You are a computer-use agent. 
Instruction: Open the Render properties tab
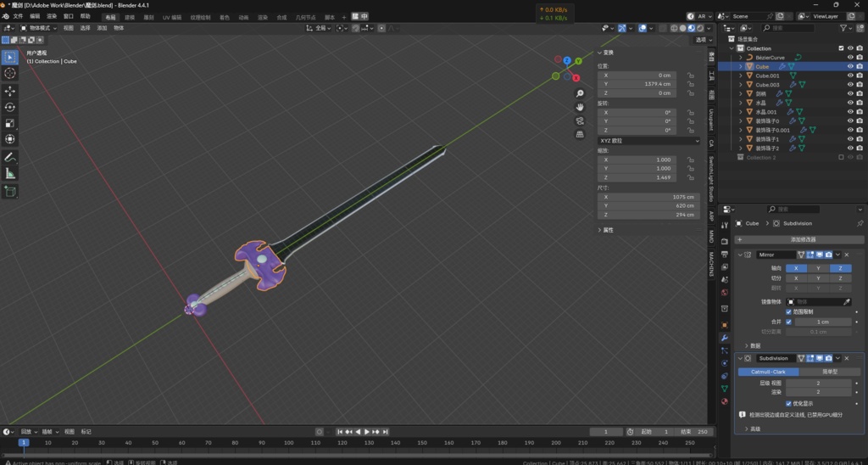coord(725,241)
